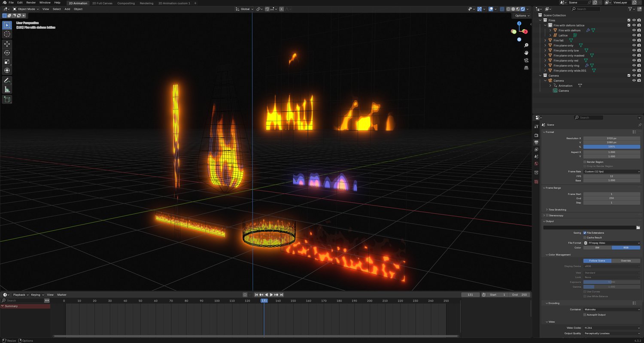
Task: Toggle camera view in the viewport
Action: 526,60
